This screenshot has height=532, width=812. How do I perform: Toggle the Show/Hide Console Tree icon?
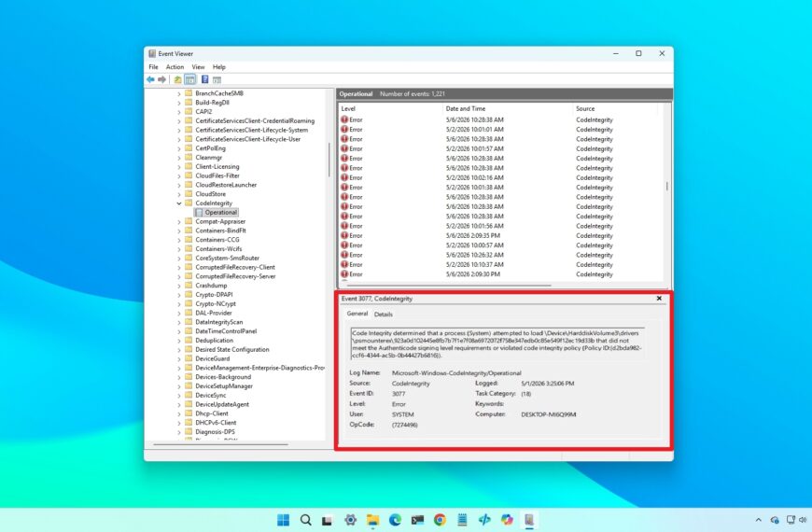click(190, 79)
